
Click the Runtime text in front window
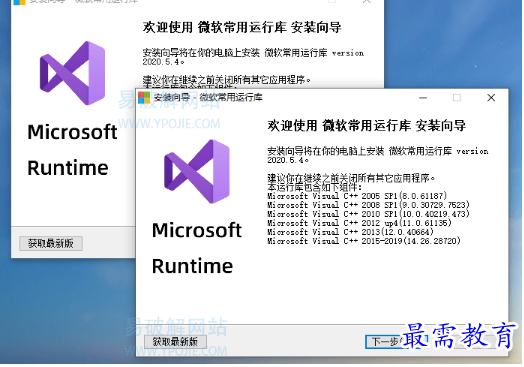(192, 266)
